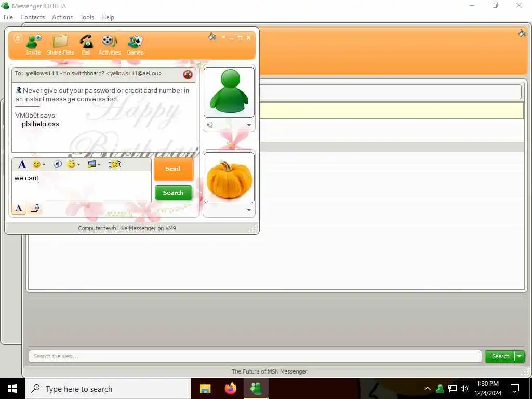The width and height of the screenshot is (532, 399).
Task: Click chat window resize grip corner
Action: pyautogui.click(x=253, y=229)
